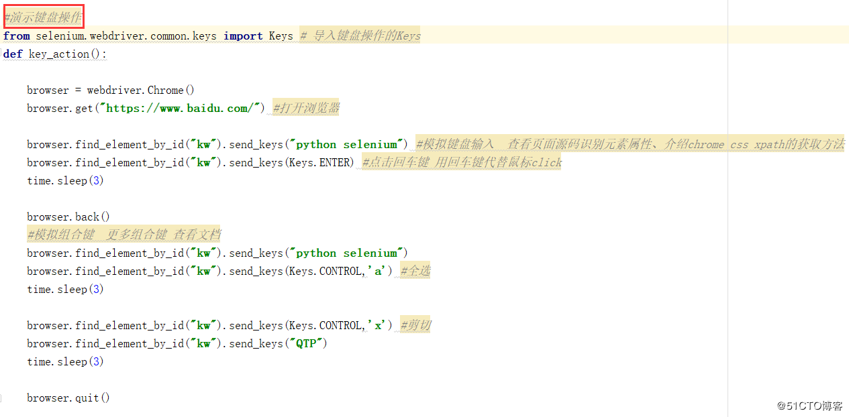Image resolution: width=849 pixels, height=417 pixels.
Task: Click the comment "#剪切"
Action: click(x=415, y=325)
